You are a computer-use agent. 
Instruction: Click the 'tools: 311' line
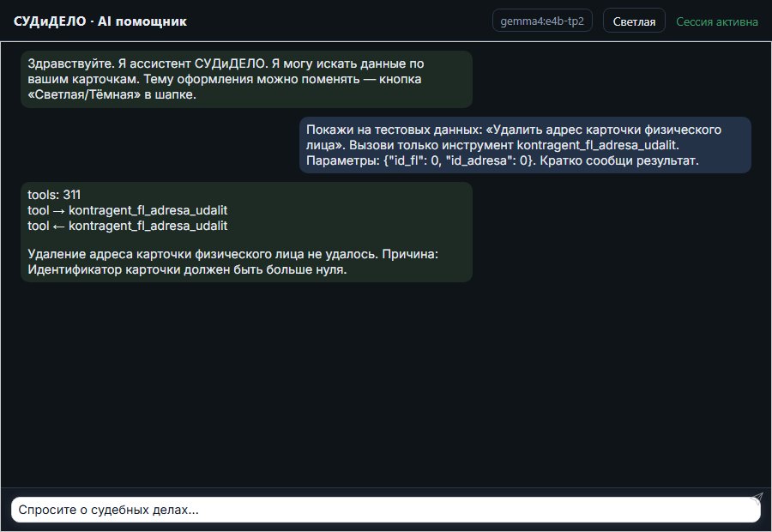tap(54, 195)
